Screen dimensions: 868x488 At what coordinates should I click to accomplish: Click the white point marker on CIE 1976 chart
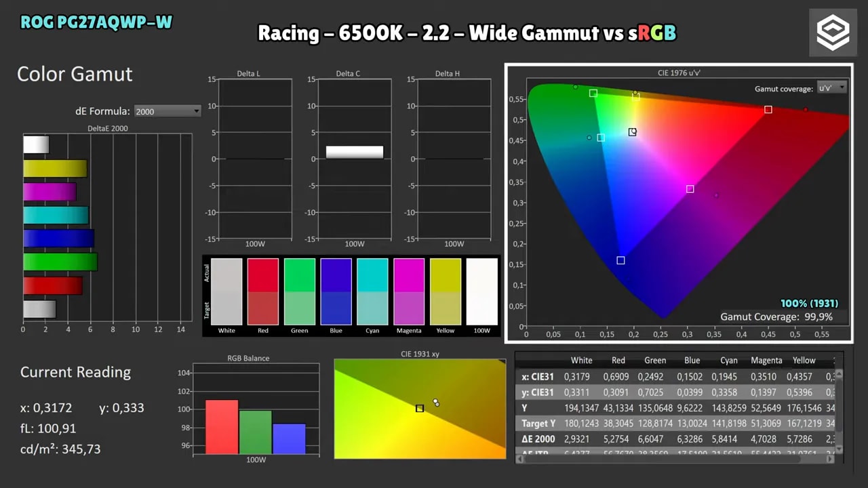coord(632,132)
